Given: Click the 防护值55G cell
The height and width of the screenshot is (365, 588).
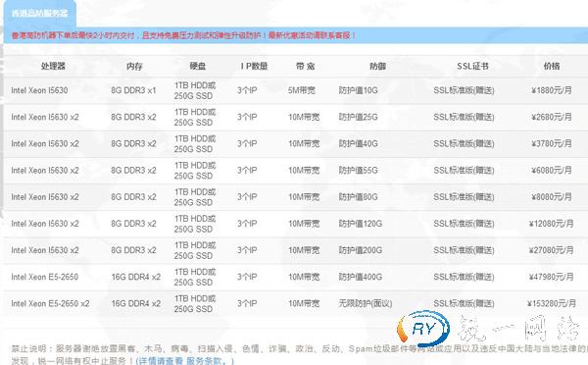Looking at the screenshot, I should pyautogui.click(x=358, y=170).
